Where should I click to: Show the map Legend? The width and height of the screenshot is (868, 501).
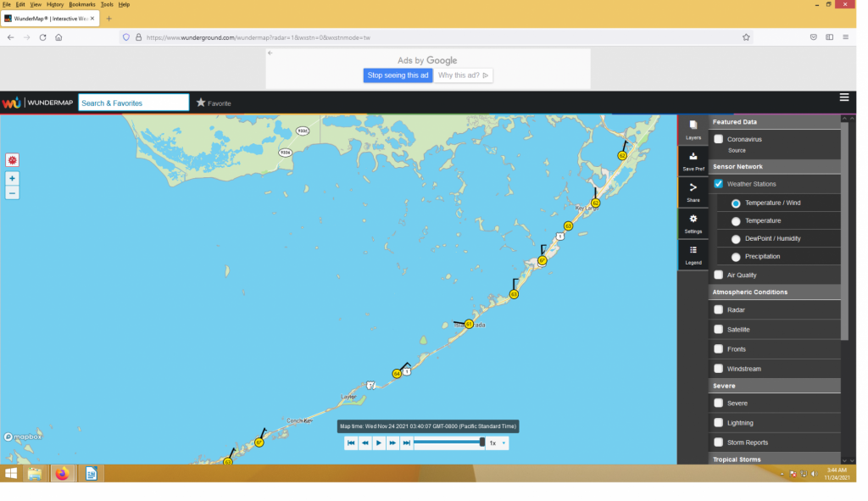point(693,254)
